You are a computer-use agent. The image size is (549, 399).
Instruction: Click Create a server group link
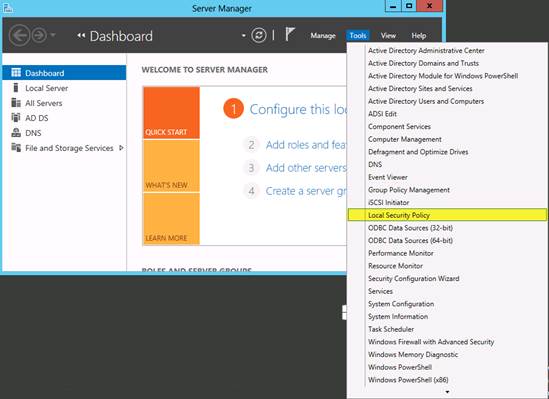306,191
